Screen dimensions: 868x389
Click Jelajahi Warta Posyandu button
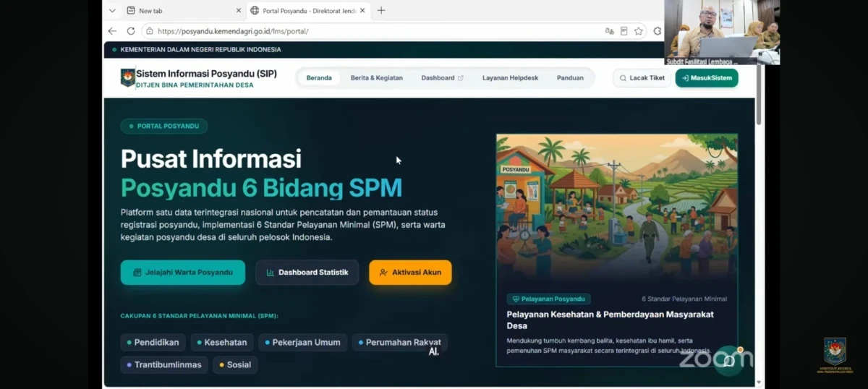(x=183, y=273)
